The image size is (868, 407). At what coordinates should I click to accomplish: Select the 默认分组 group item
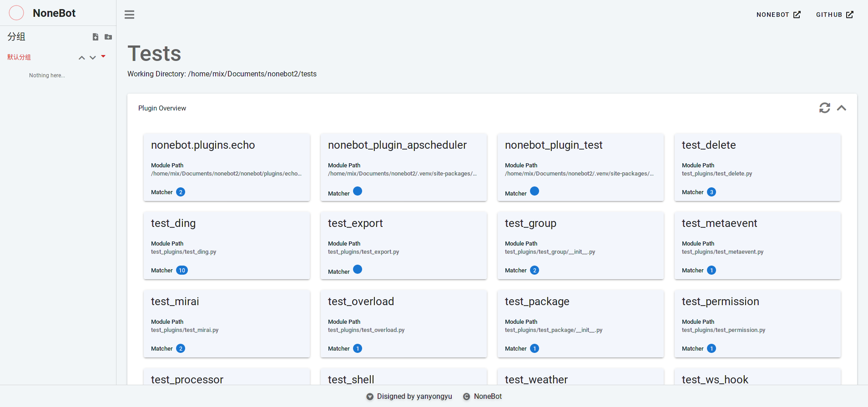coord(19,57)
